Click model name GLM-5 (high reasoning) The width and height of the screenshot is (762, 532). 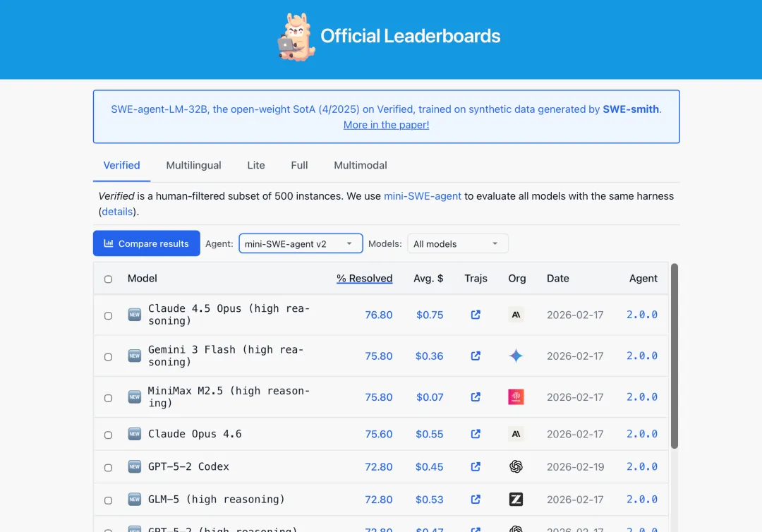217,500
